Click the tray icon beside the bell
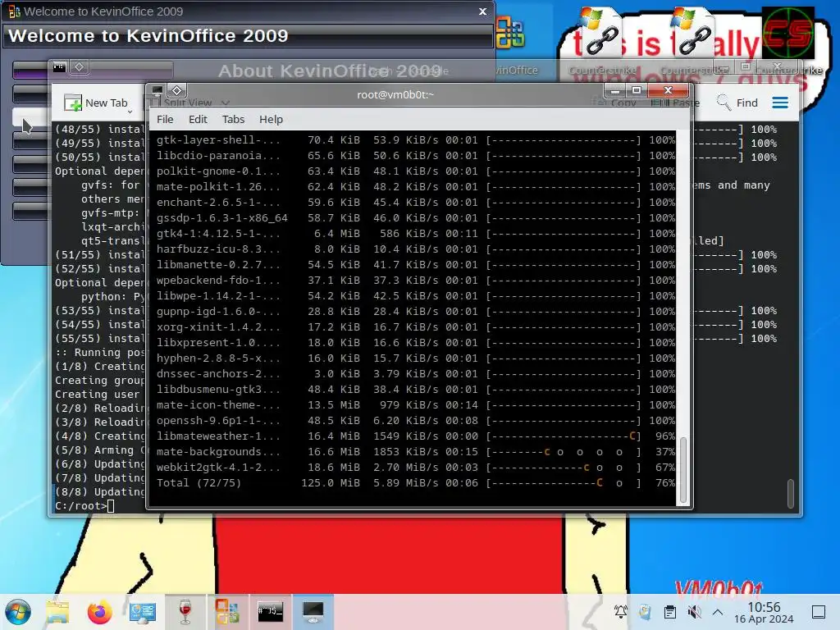The width and height of the screenshot is (840, 630). click(x=645, y=612)
